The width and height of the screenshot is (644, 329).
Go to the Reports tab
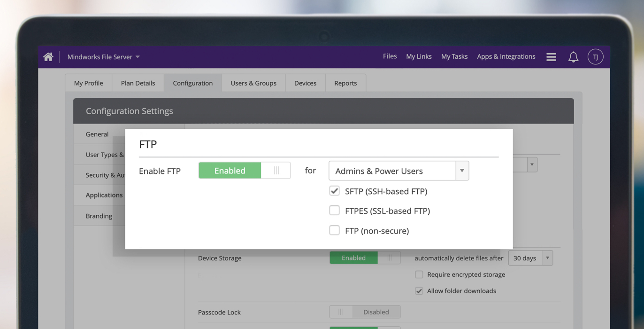click(345, 83)
